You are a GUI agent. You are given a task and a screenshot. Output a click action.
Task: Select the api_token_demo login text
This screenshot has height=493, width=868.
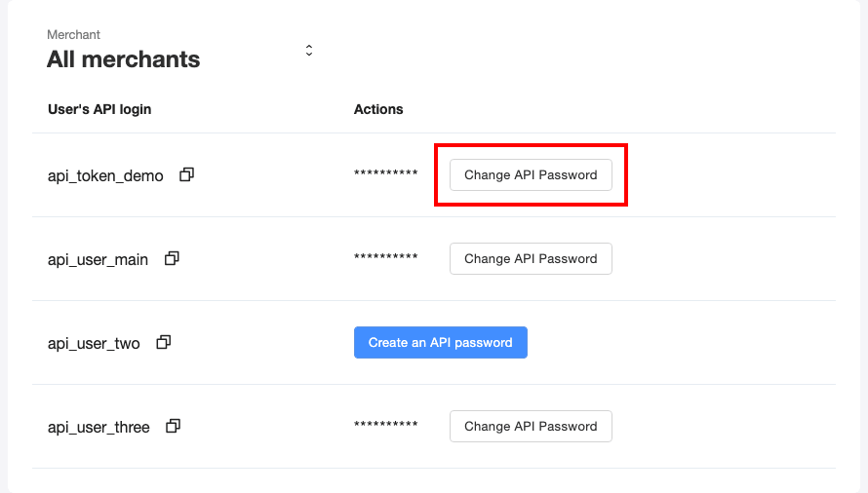tap(105, 176)
